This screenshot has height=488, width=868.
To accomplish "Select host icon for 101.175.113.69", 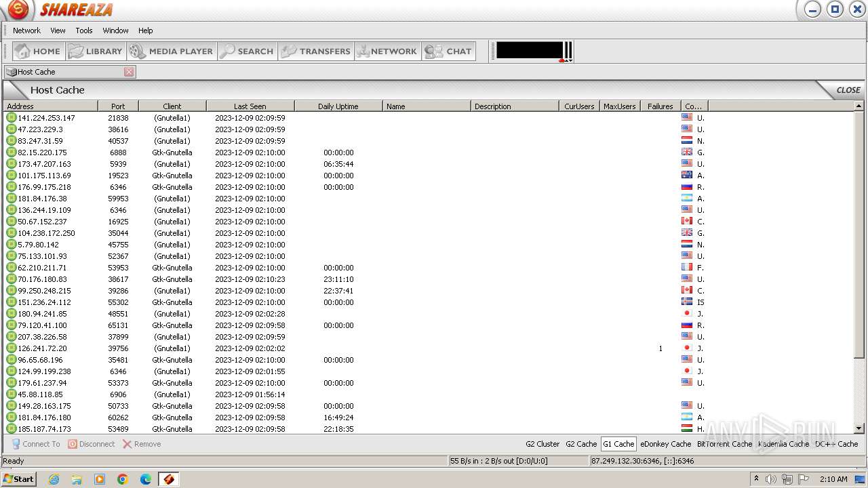I will (x=12, y=175).
